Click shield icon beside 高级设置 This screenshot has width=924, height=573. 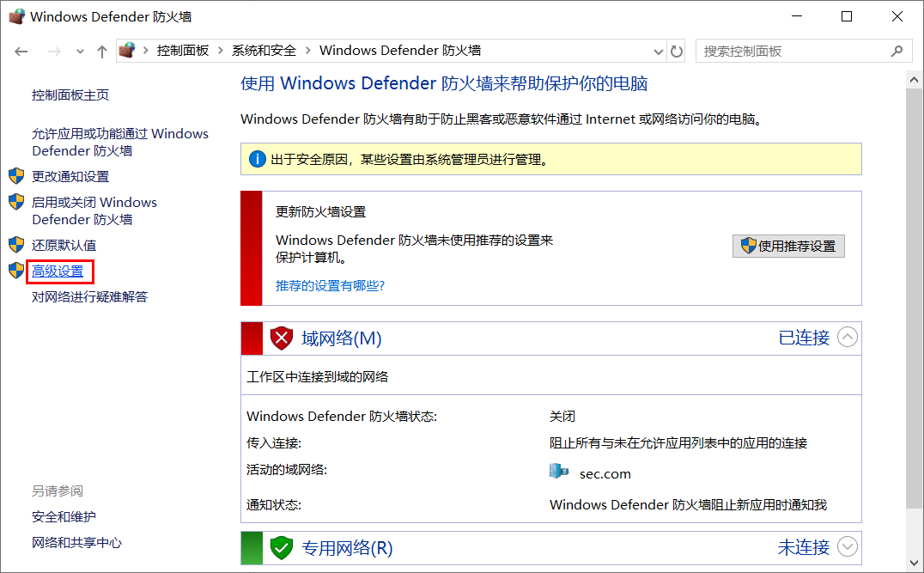[16, 270]
